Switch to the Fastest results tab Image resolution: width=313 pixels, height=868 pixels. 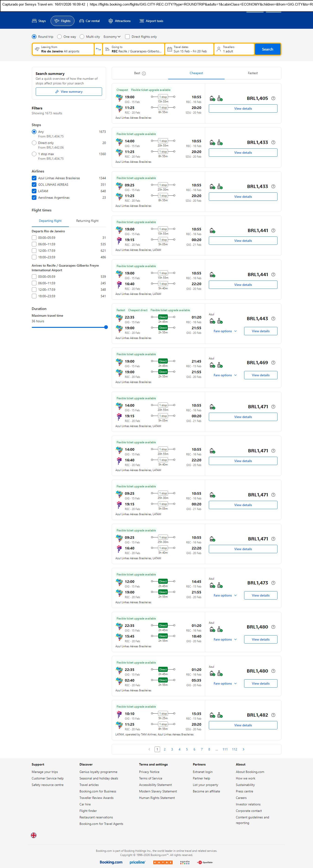click(253, 73)
